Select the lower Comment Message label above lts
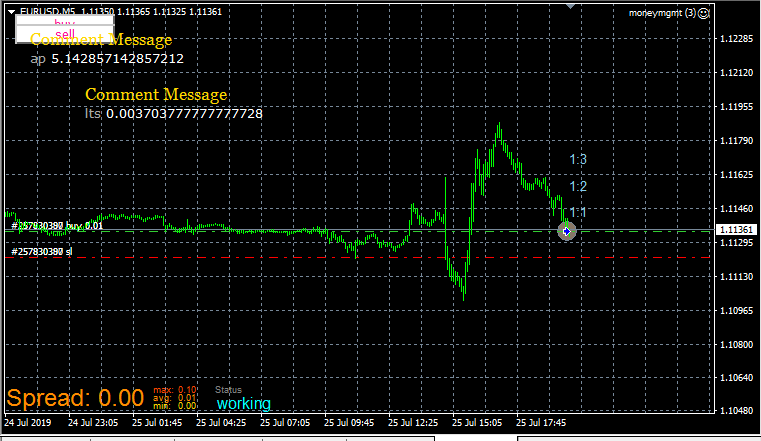 tap(156, 95)
